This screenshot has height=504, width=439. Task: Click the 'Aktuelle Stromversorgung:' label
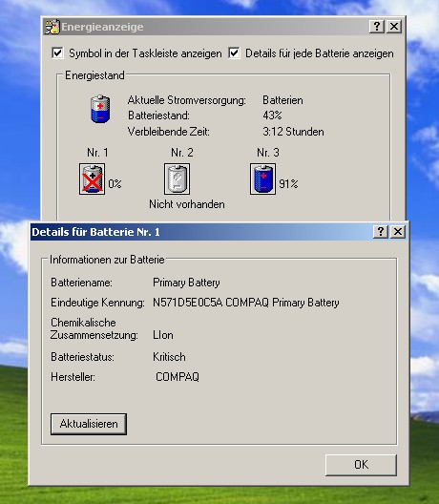[187, 100]
